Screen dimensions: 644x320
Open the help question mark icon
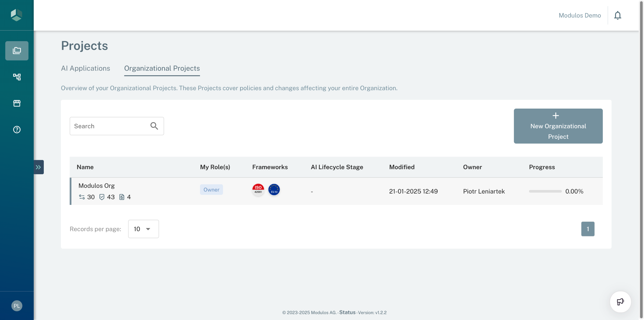coord(17,129)
